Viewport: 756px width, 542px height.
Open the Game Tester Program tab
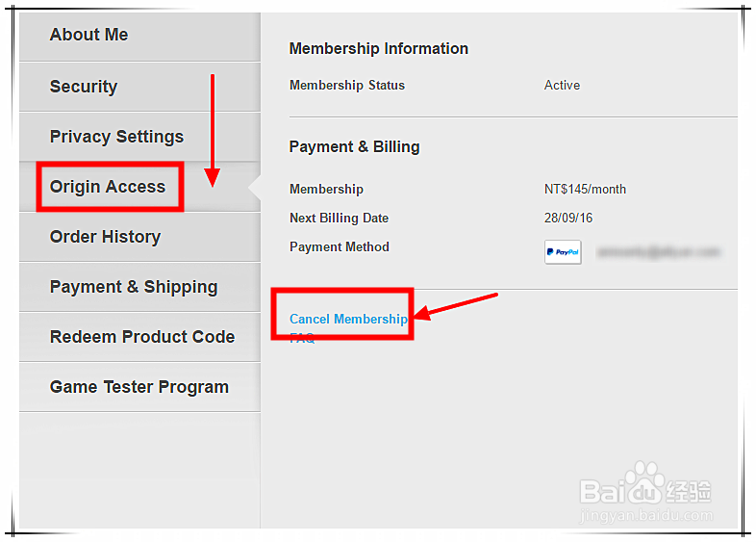139,387
